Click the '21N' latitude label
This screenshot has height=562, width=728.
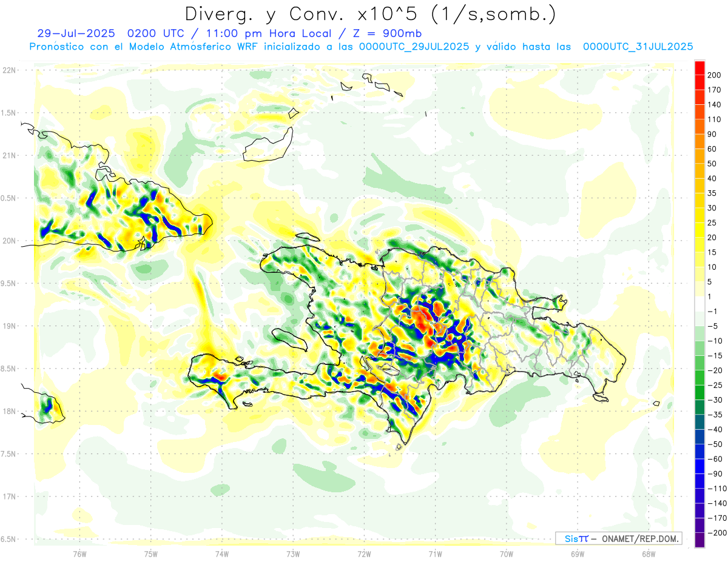9,155
